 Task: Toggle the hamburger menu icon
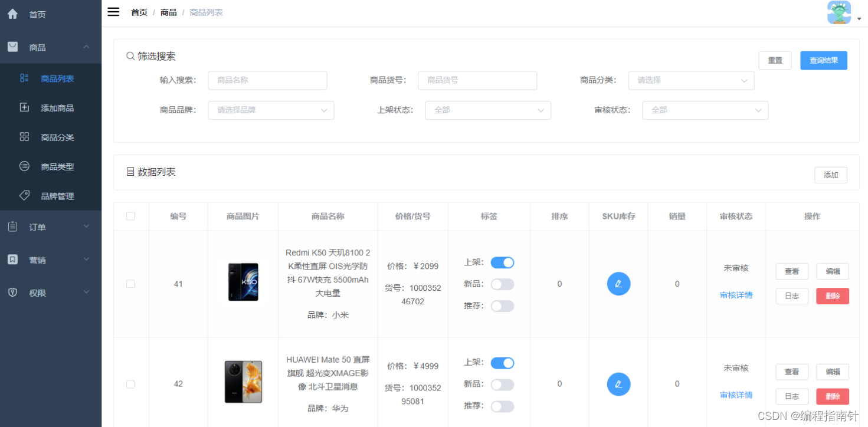113,12
